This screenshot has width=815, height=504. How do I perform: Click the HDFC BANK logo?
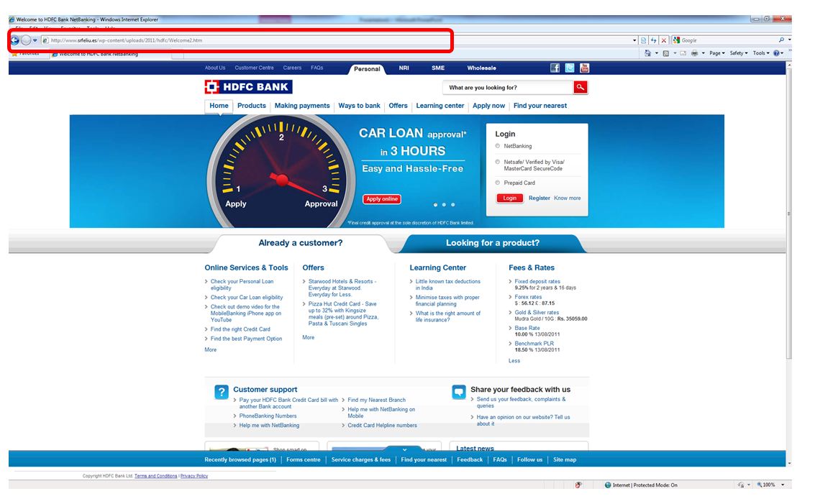point(248,87)
